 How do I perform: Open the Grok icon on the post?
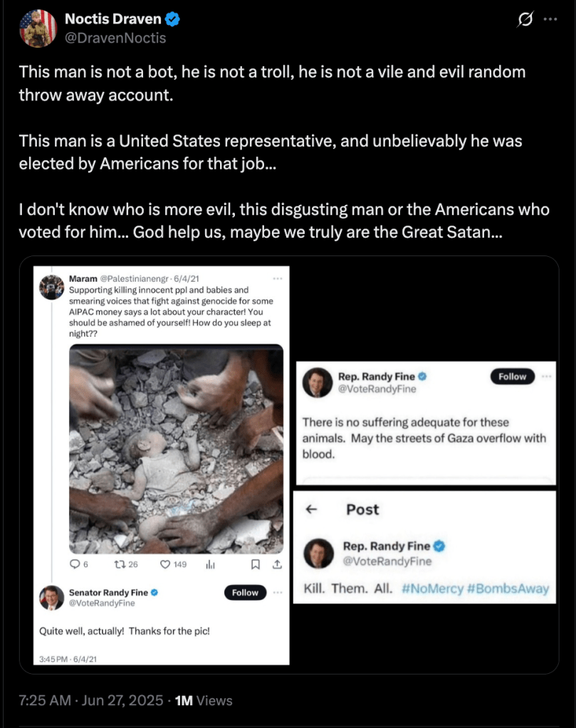[526, 21]
